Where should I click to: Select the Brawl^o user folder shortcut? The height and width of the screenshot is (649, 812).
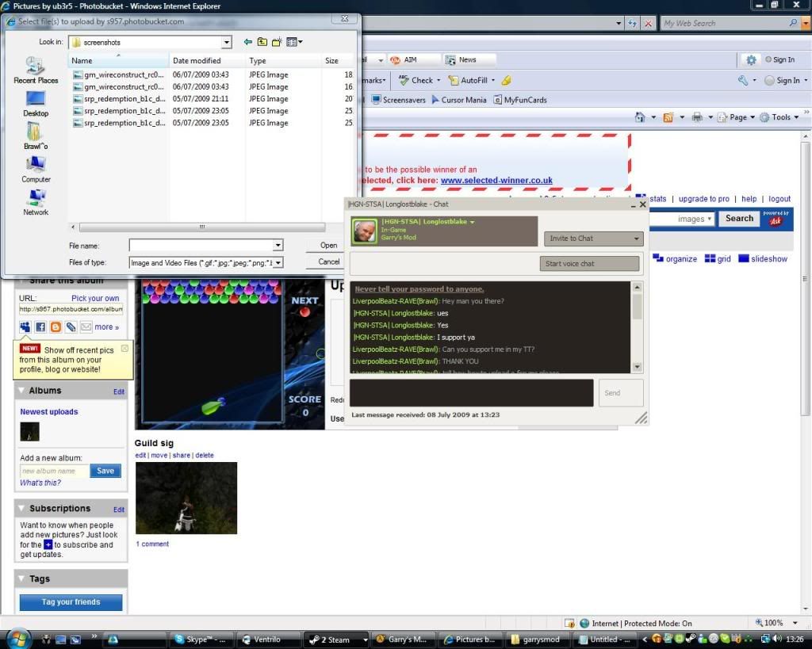pyautogui.click(x=36, y=136)
